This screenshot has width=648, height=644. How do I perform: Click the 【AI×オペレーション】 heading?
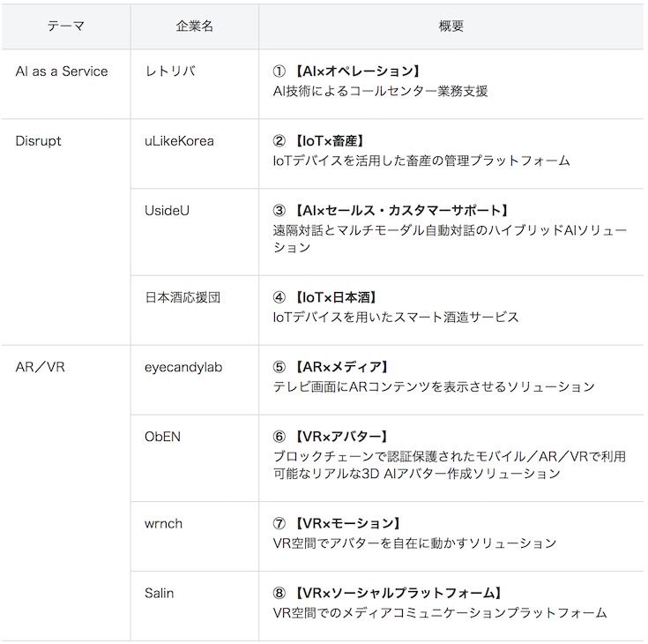[x=355, y=71]
